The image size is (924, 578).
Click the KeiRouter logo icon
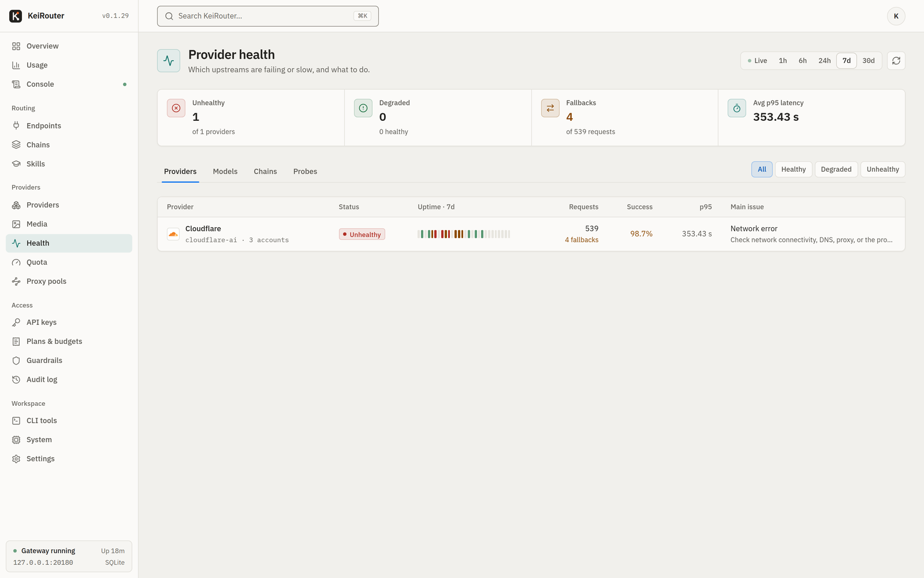16,16
